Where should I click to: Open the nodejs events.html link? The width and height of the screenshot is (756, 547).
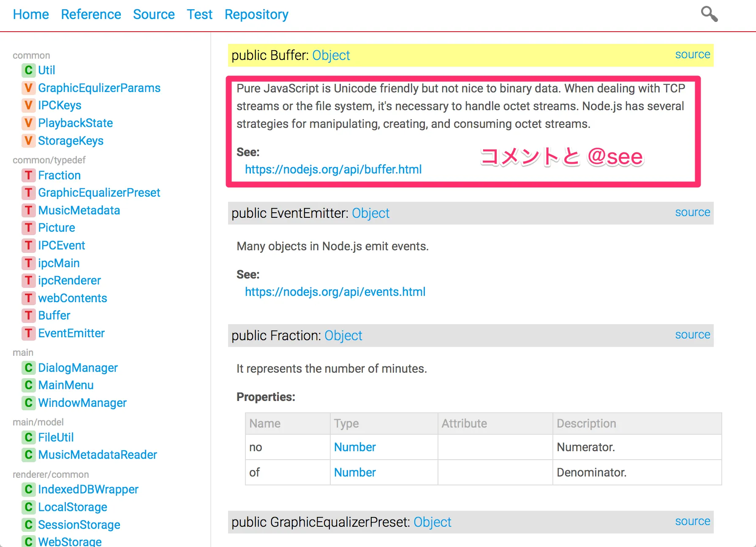pos(335,292)
